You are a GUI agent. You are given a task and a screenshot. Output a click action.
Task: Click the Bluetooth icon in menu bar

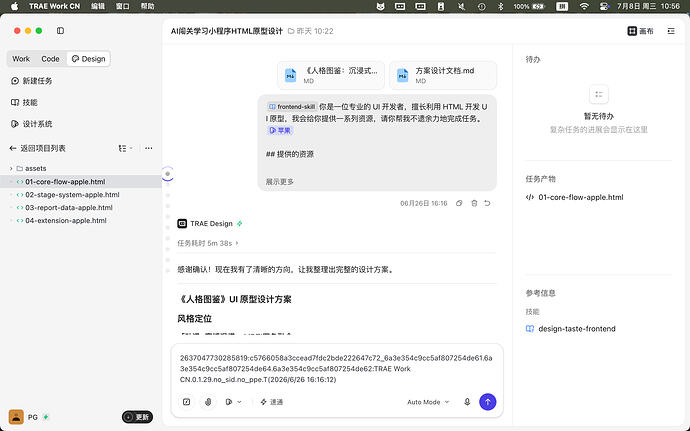click(500, 6)
